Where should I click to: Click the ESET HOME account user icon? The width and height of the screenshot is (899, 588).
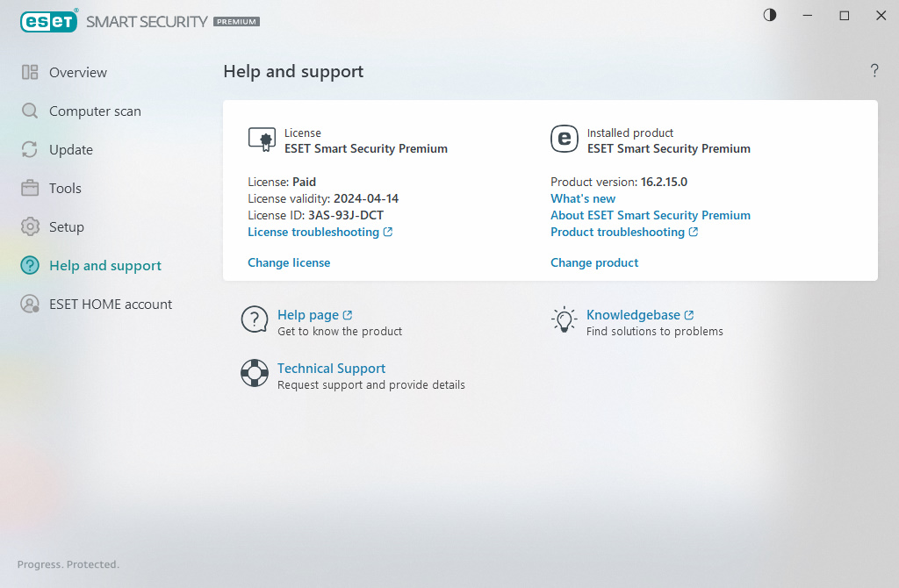tap(30, 304)
